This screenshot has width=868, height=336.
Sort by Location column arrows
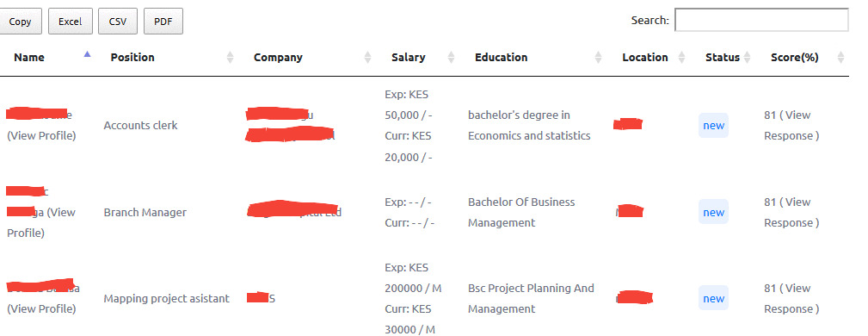[x=681, y=57]
